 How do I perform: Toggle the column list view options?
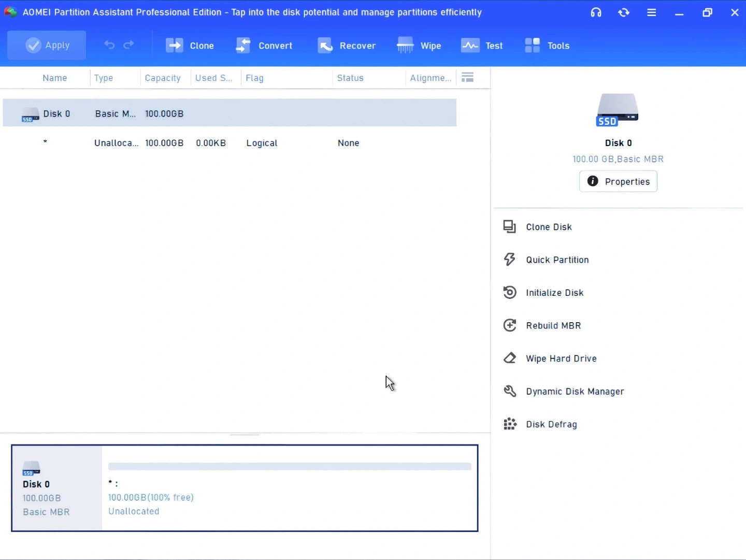pyautogui.click(x=467, y=78)
